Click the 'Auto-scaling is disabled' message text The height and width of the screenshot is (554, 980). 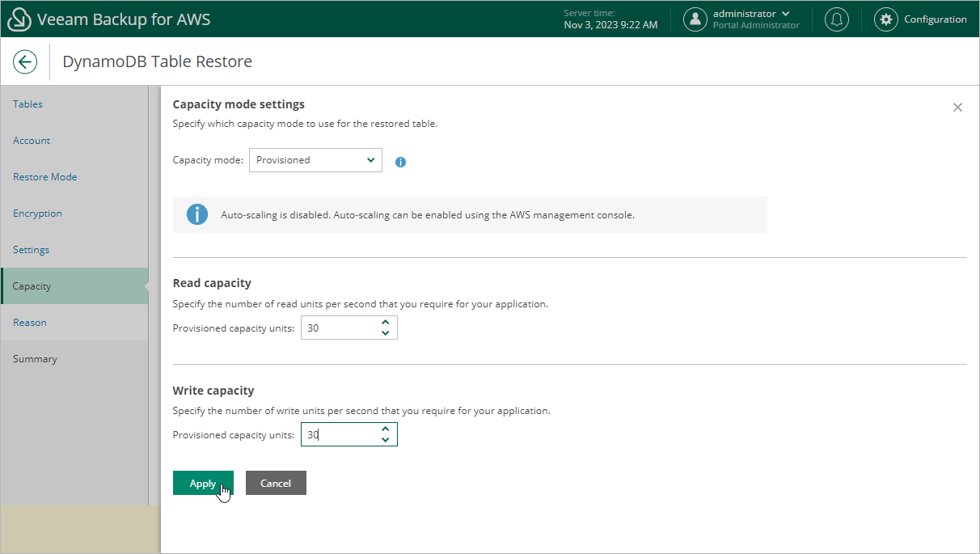(428, 215)
